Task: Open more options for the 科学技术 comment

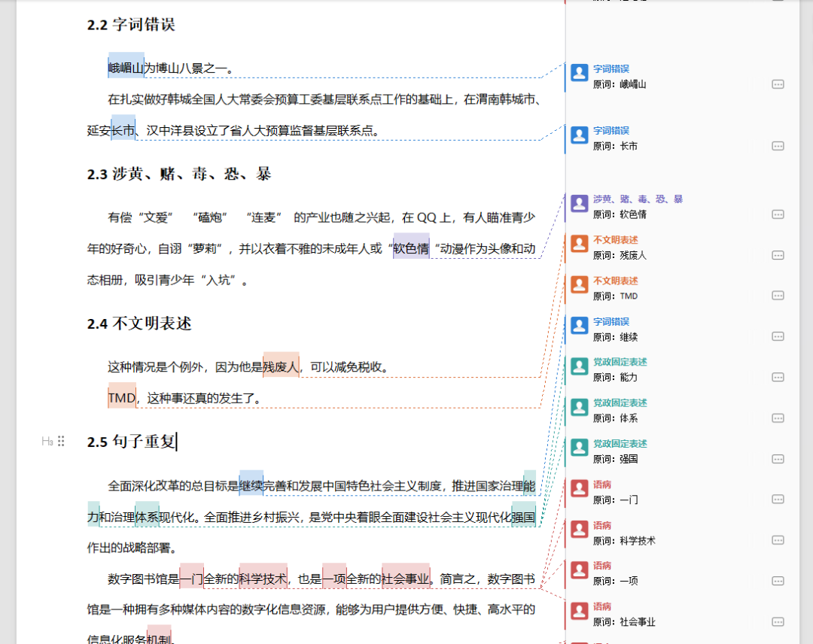Action: (778, 540)
